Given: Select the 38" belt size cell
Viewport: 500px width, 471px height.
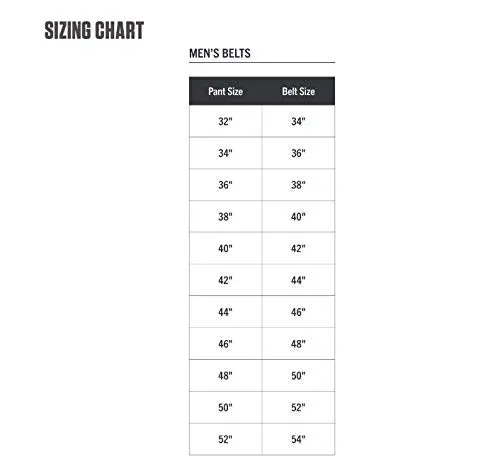Looking at the screenshot, I should pyautogui.click(x=298, y=185).
